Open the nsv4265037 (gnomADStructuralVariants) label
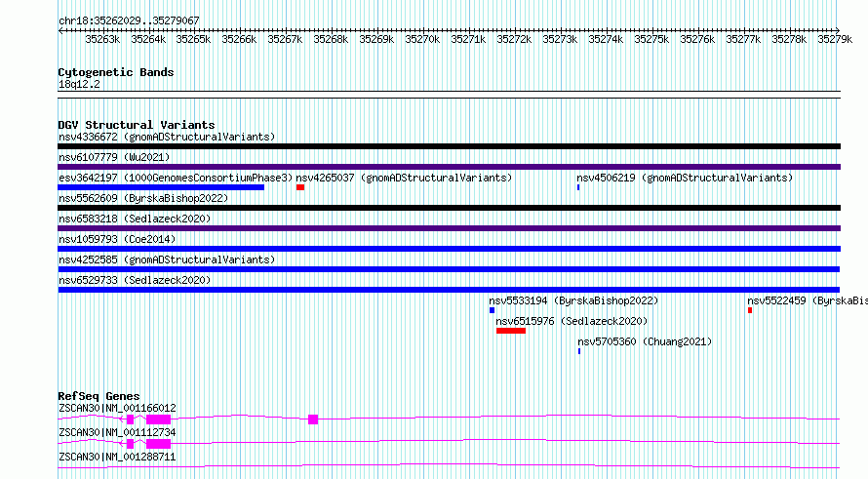 pos(404,178)
